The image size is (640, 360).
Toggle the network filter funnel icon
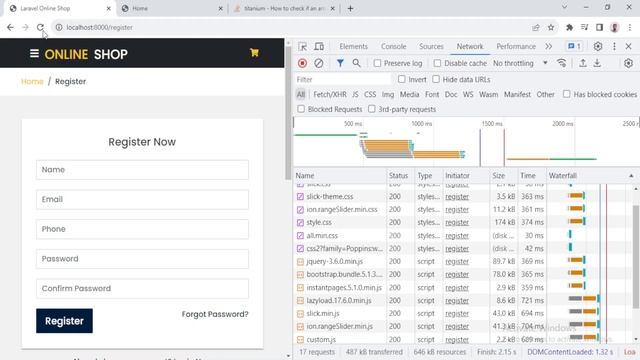click(340, 63)
